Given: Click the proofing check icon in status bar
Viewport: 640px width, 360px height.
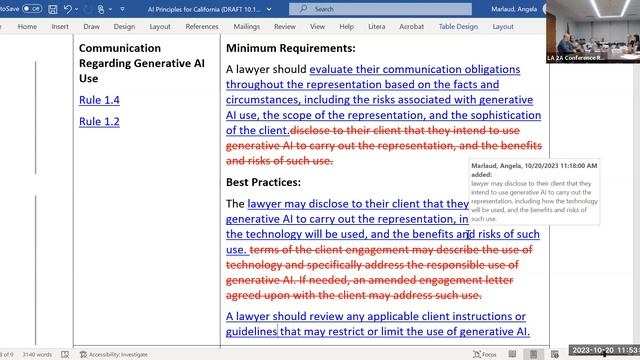Looking at the screenshot, I should [x=65, y=354].
